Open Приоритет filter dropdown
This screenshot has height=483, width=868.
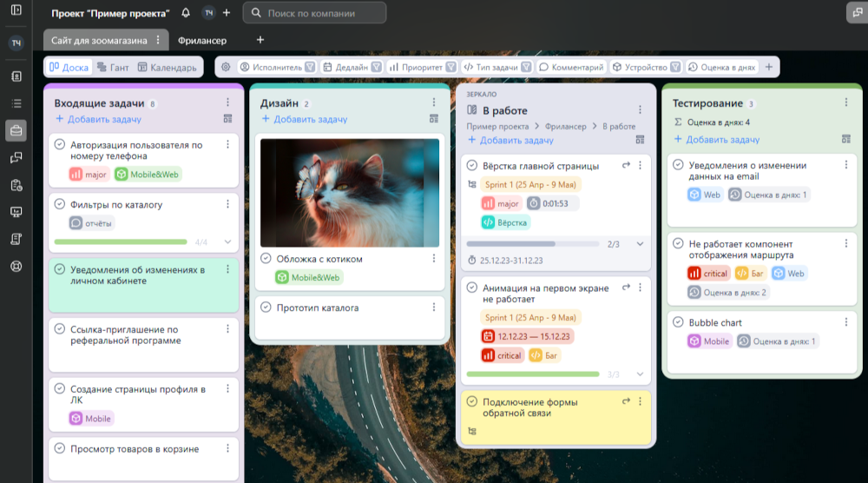pos(423,67)
